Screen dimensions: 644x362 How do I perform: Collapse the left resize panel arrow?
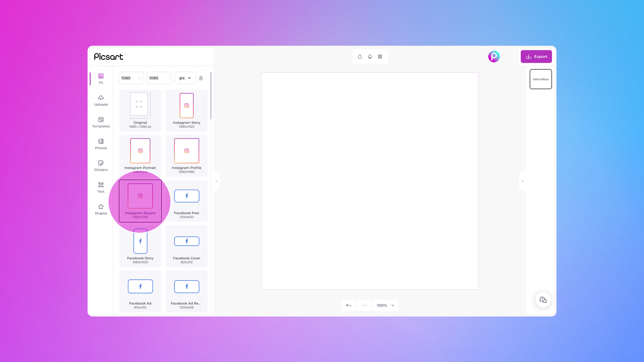(x=216, y=181)
